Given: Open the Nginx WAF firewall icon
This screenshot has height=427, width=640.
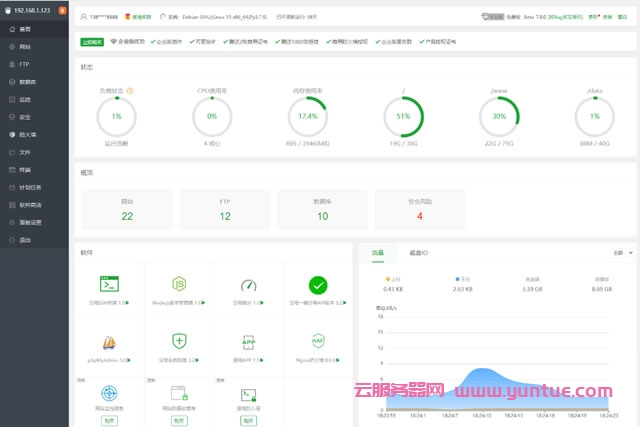Looking at the screenshot, I should point(318,341).
